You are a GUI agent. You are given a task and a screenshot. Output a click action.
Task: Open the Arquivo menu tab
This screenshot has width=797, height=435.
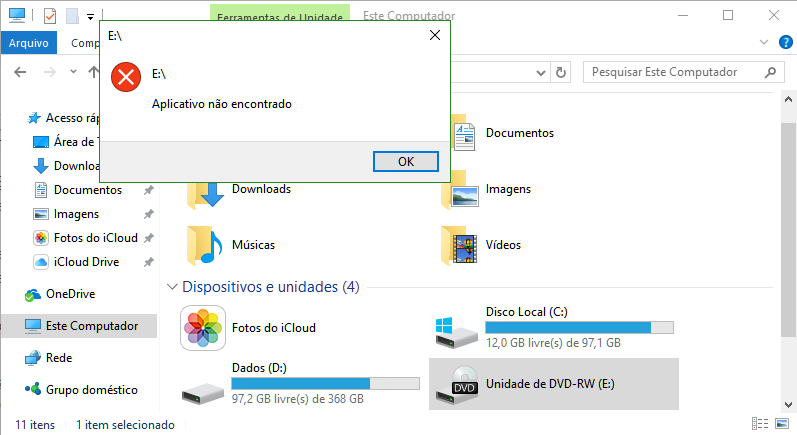(x=28, y=43)
